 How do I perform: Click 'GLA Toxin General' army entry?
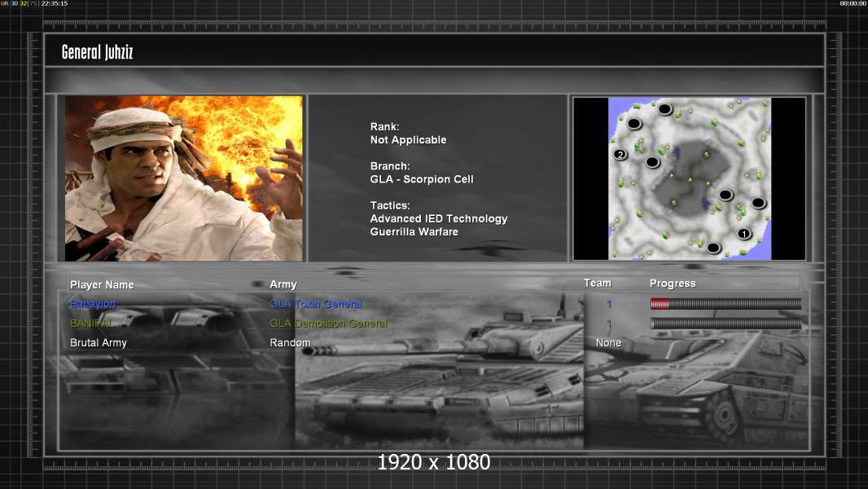(x=316, y=304)
